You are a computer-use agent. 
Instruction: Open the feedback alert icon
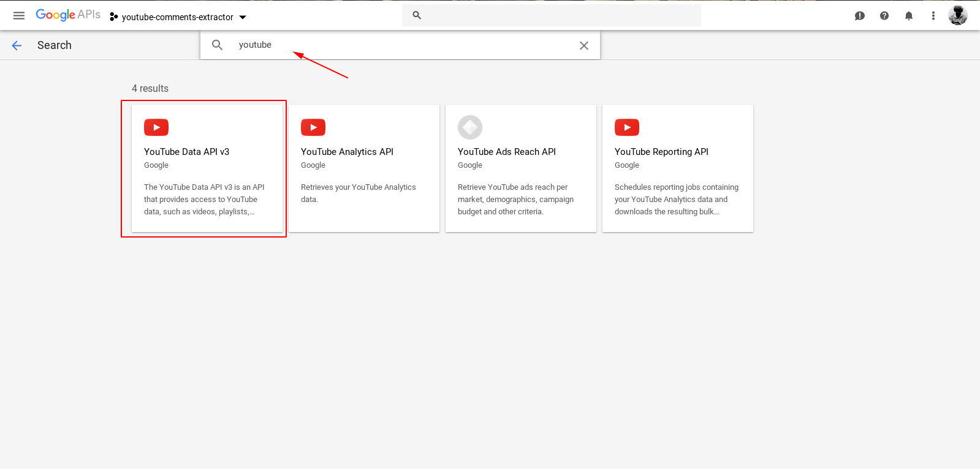(x=859, y=16)
